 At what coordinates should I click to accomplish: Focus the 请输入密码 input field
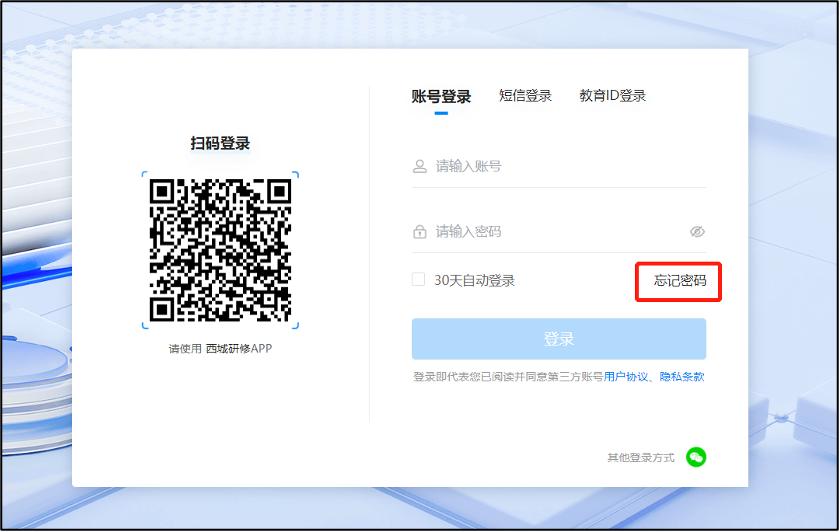click(x=555, y=232)
